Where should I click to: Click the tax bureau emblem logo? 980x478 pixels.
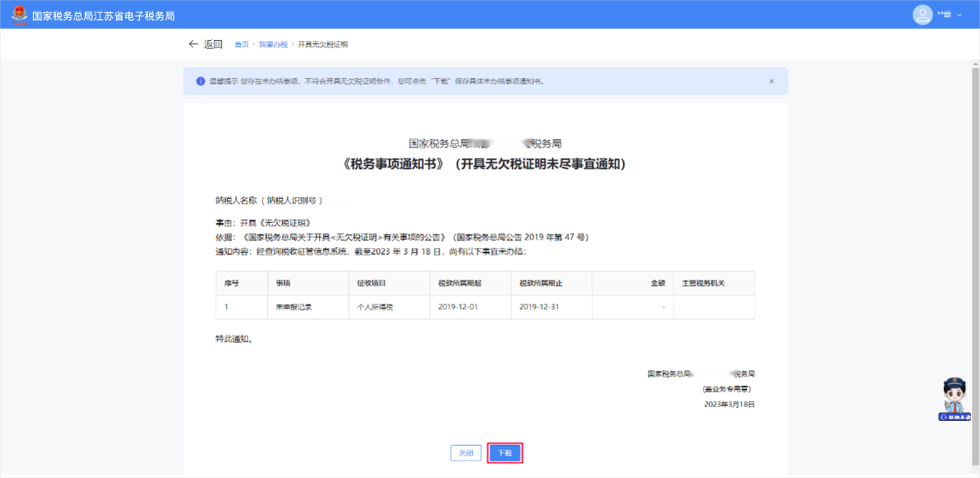tap(19, 15)
